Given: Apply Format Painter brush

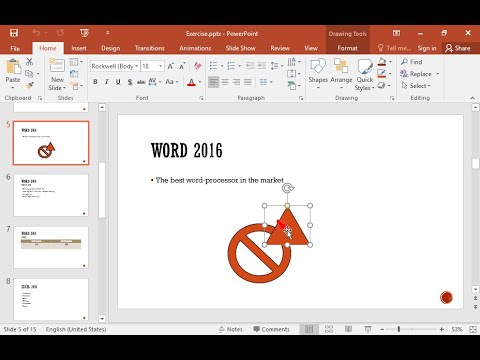Looking at the screenshot, I should (x=30, y=85).
